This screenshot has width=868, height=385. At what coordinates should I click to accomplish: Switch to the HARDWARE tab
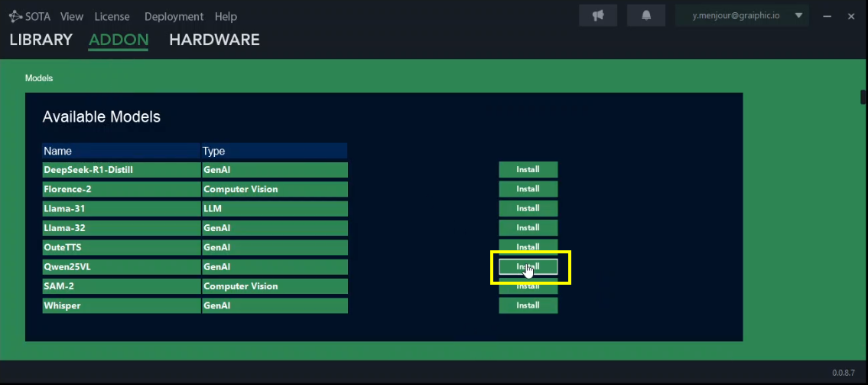(x=214, y=40)
